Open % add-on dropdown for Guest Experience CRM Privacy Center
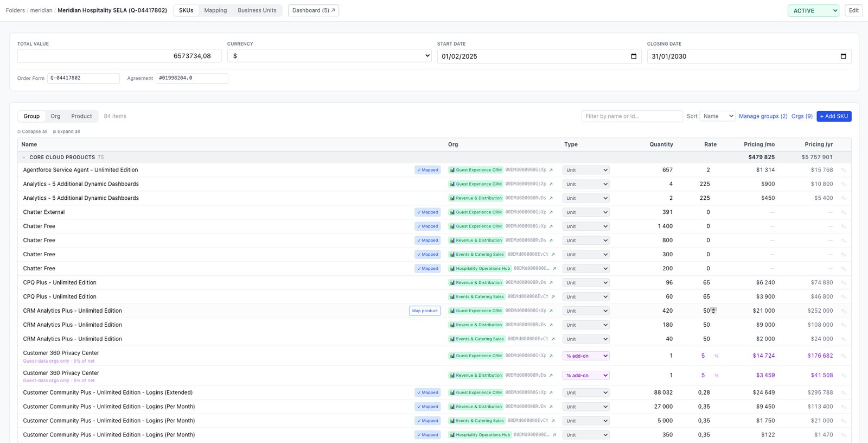This screenshot has height=443, width=868. 586,356
